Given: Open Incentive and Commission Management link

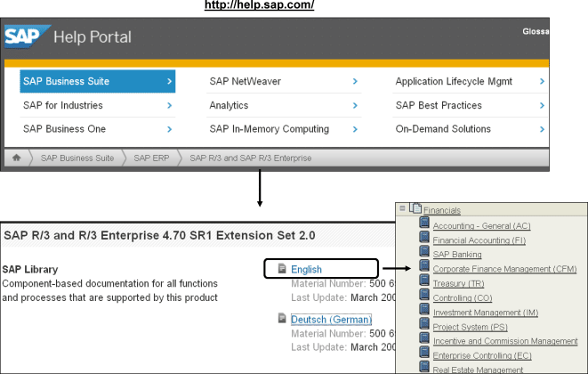Looking at the screenshot, I should click(505, 341).
